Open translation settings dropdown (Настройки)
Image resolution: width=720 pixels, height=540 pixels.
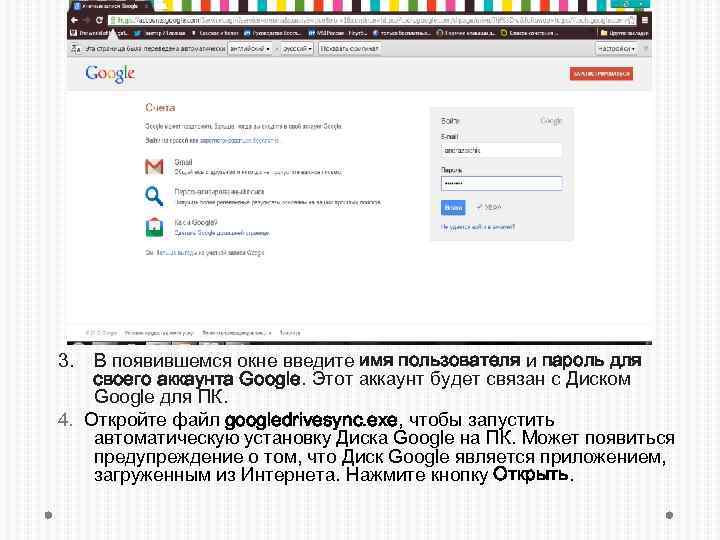(616, 48)
